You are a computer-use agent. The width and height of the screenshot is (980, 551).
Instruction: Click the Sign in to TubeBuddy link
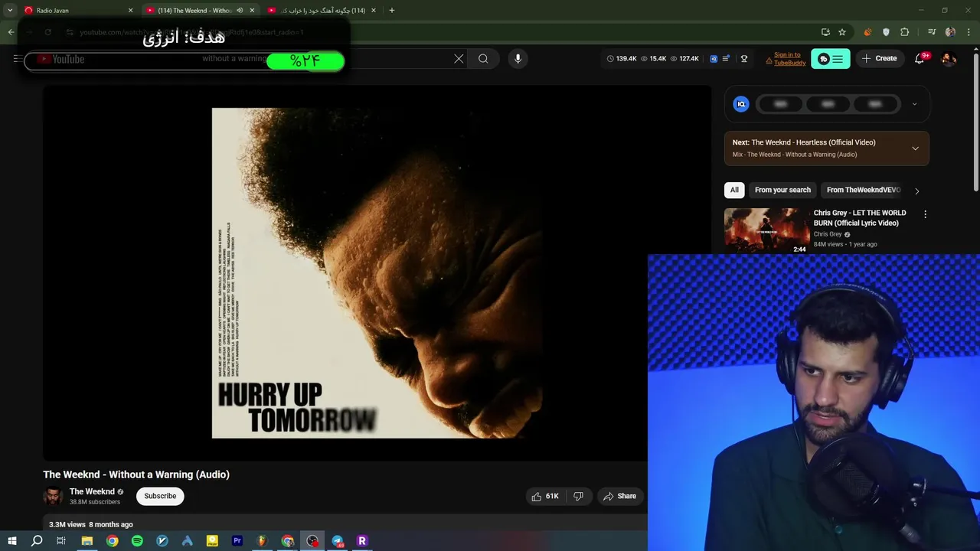click(x=789, y=59)
